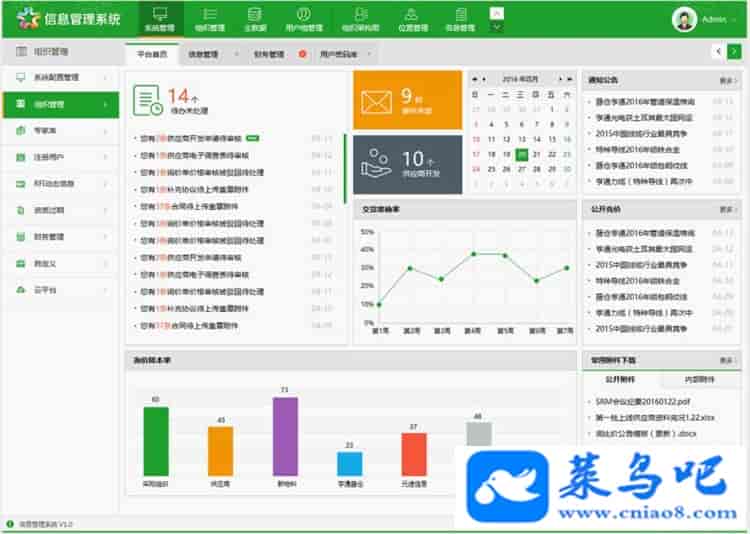Go to next year in the calendar
750x534 pixels.
pyautogui.click(x=570, y=79)
